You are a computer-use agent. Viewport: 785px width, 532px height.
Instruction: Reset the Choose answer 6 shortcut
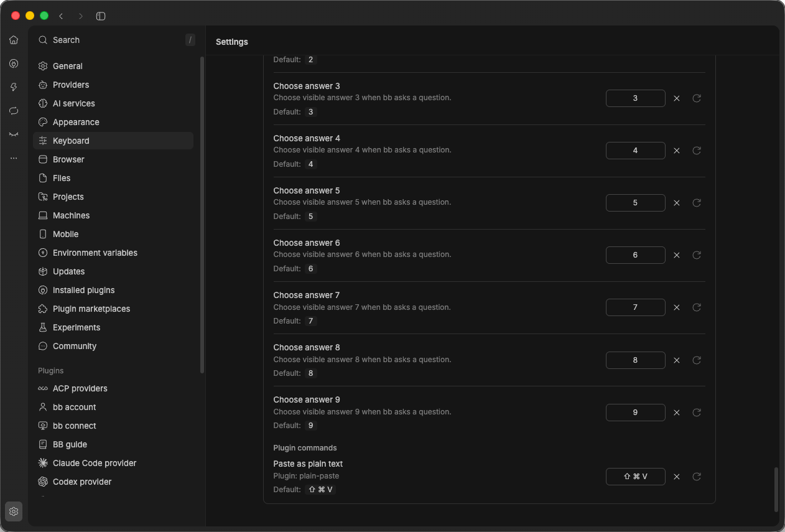(x=697, y=255)
